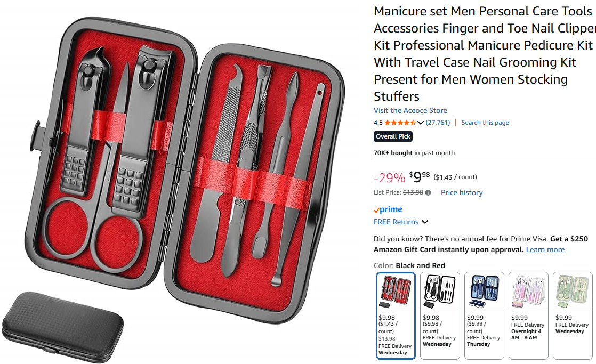Image resolution: width=596 pixels, height=364 pixels.
Task: Open the 4.5 rating popover
Action: (x=378, y=123)
